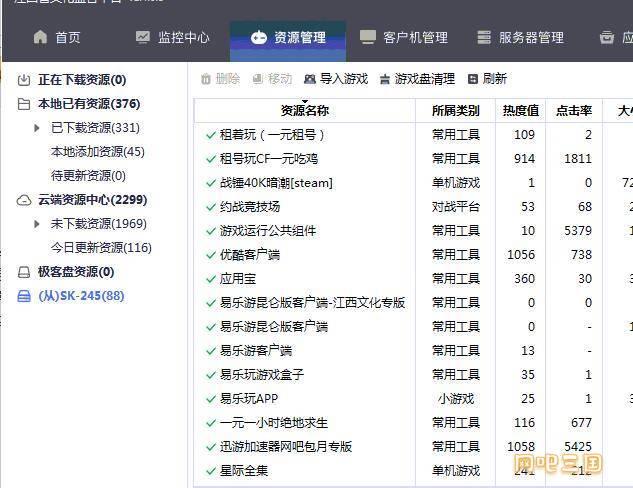The width and height of the screenshot is (633, 488).
Task: Click the disk icon beside 极客盘资源
Action: click(24, 272)
